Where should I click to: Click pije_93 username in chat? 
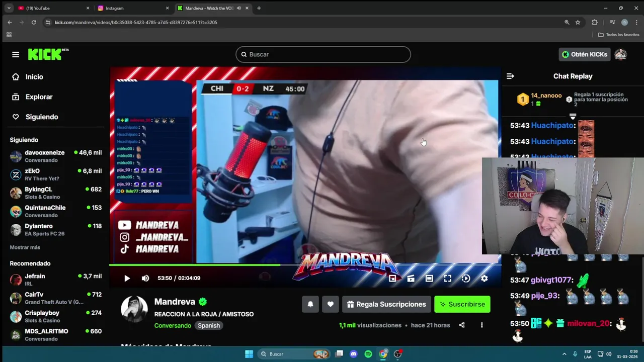click(545, 296)
